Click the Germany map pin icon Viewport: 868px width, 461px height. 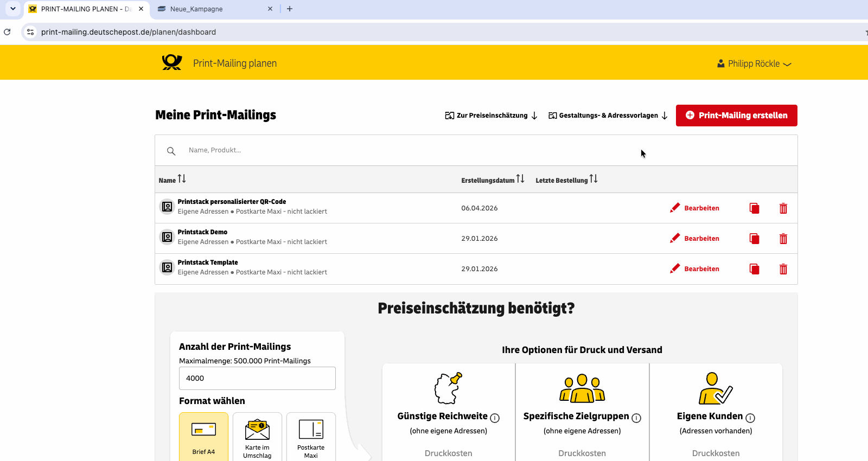click(x=448, y=388)
